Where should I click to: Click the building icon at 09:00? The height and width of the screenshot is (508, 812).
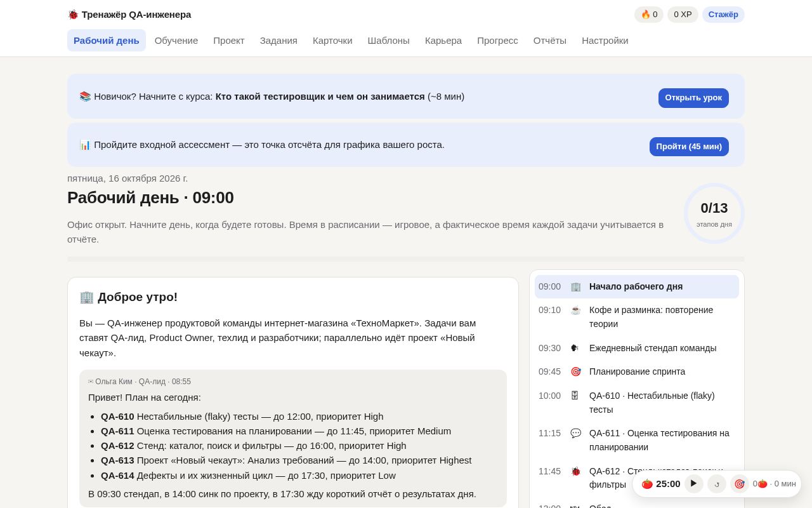click(x=575, y=286)
